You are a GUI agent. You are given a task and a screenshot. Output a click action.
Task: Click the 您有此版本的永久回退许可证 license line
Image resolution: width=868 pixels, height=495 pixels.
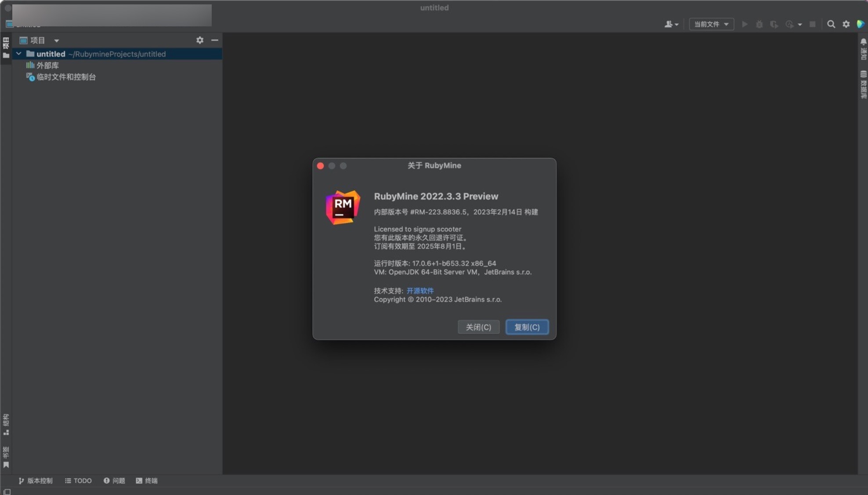click(421, 238)
